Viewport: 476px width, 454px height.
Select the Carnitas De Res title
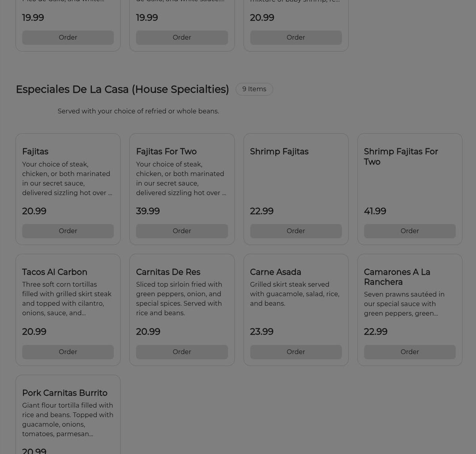(x=168, y=272)
